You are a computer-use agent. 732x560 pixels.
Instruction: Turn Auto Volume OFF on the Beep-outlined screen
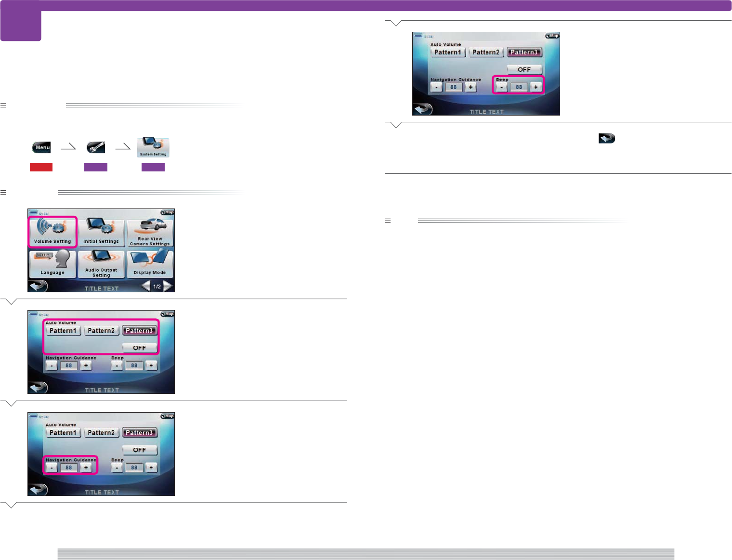pyautogui.click(x=524, y=69)
